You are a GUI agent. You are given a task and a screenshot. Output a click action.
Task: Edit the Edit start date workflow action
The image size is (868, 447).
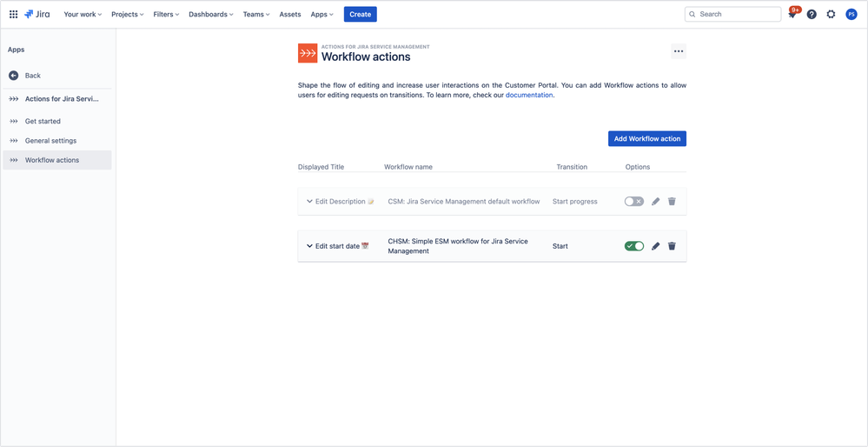pos(656,246)
